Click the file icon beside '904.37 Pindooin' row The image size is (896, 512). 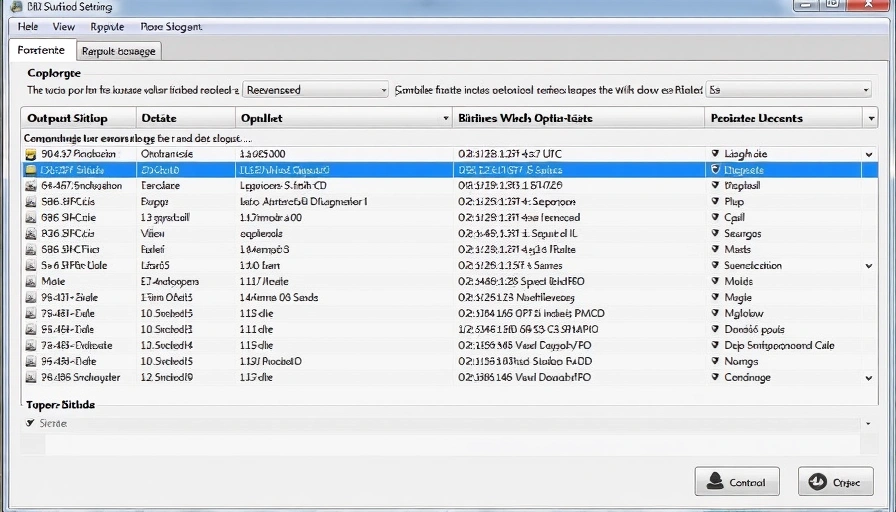[x=31, y=155]
